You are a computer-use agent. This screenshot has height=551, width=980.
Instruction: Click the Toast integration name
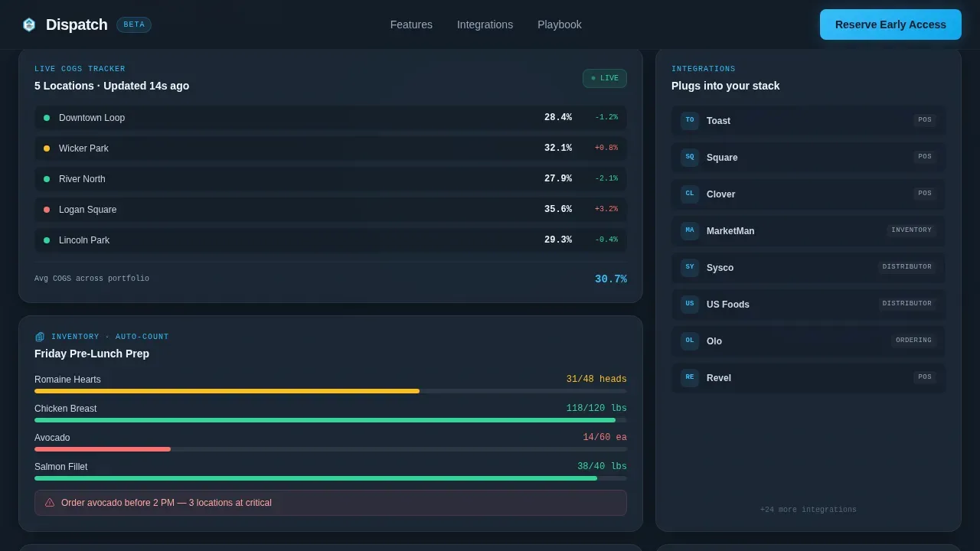tap(718, 121)
